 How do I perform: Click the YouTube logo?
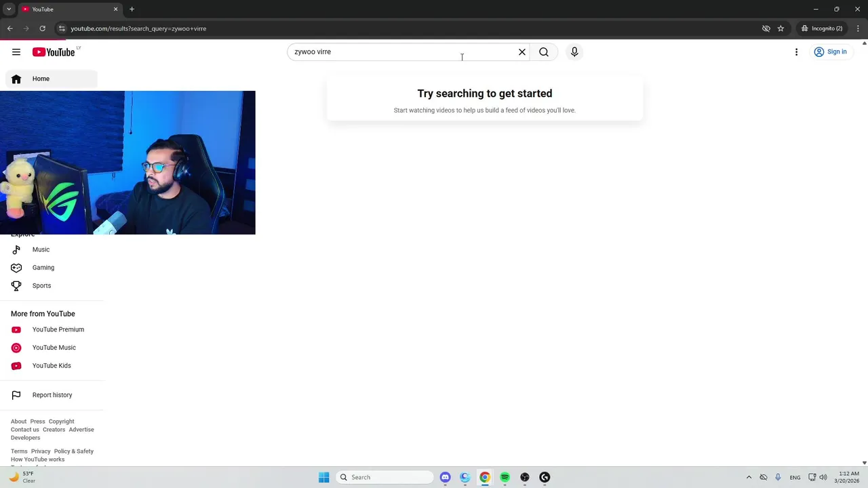[x=54, y=52]
